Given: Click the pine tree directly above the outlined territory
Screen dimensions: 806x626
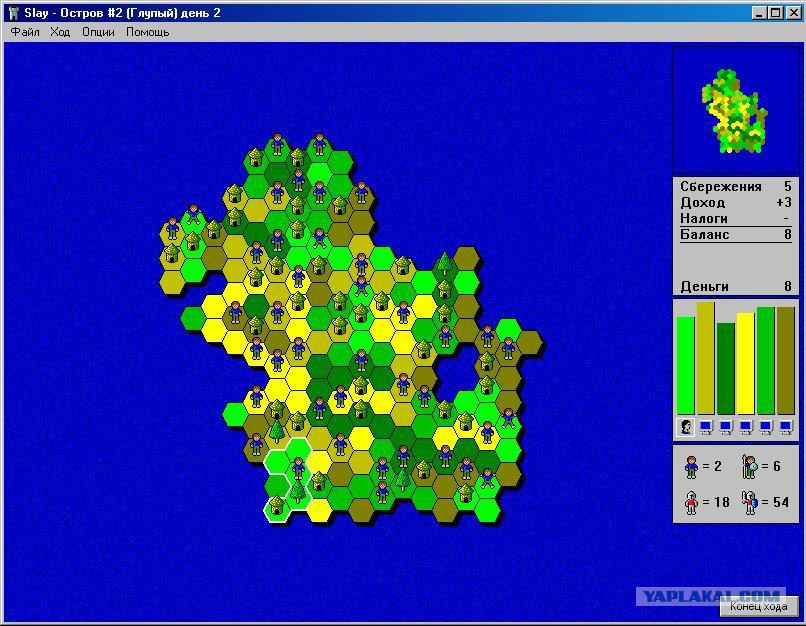Looking at the screenshot, I should (x=277, y=431).
